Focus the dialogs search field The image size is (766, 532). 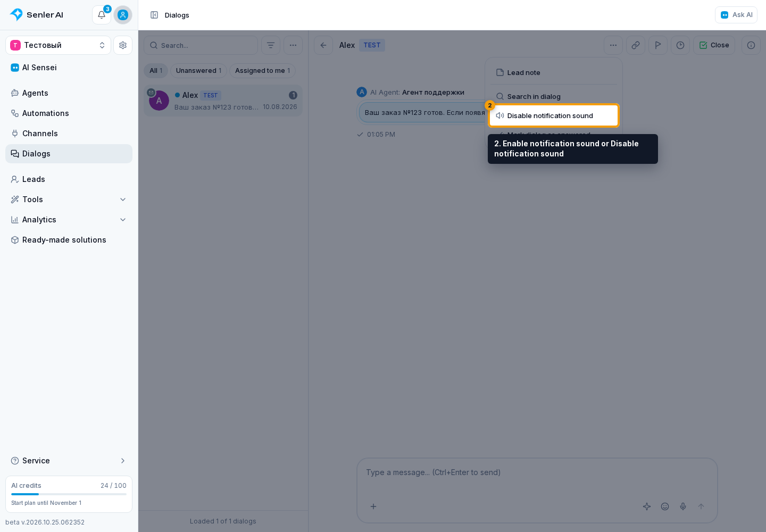pyautogui.click(x=201, y=45)
